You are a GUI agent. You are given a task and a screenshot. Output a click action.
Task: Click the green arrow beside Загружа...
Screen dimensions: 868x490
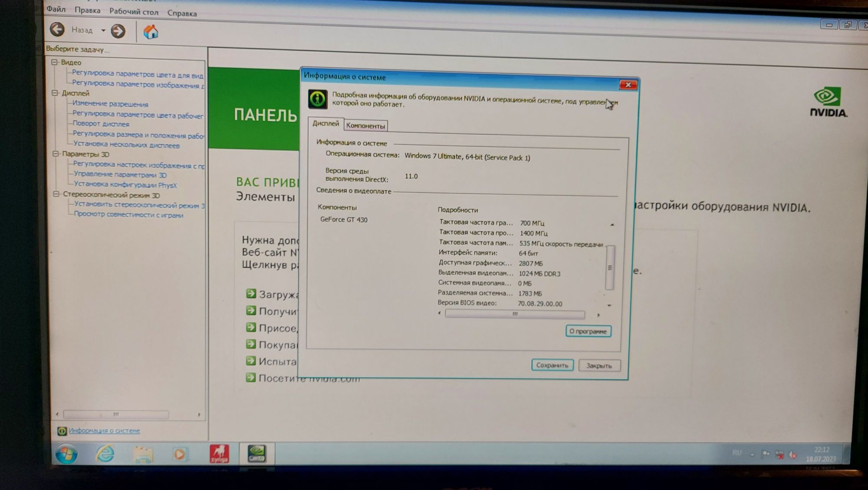[x=251, y=293]
